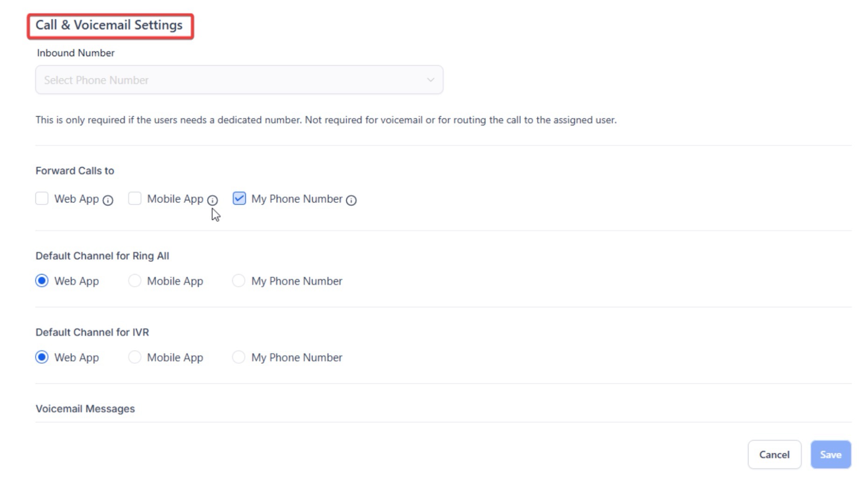The image size is (868, 479).
Task: Click the Forward Calls to label
Action: 75,170
